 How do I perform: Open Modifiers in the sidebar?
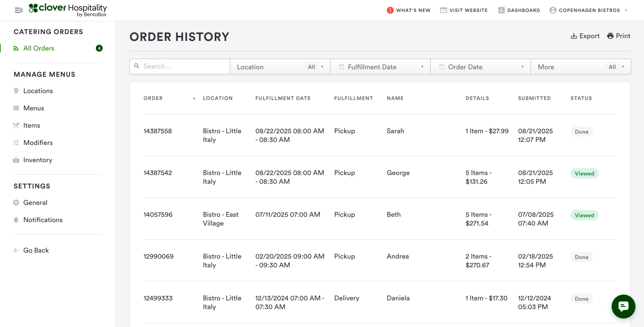tap(38, 143)
